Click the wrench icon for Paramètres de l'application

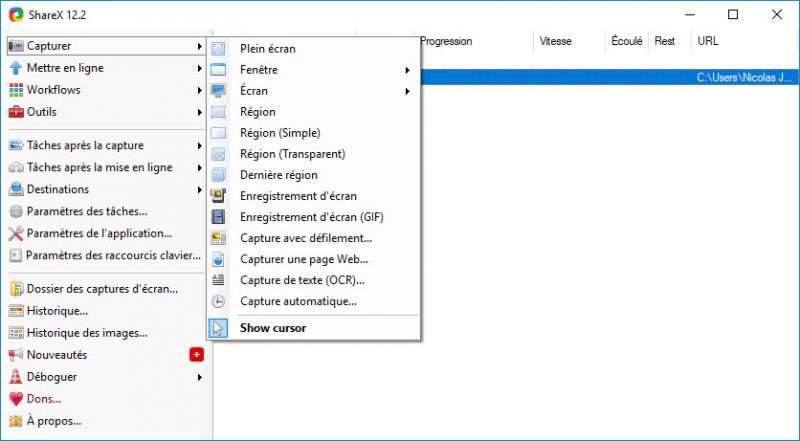coord(16,233)
